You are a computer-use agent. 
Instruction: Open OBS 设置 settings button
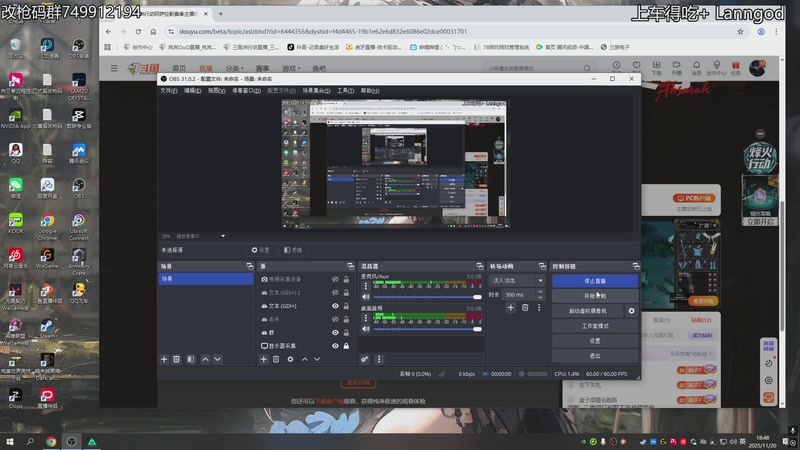[x=595, y=341]
